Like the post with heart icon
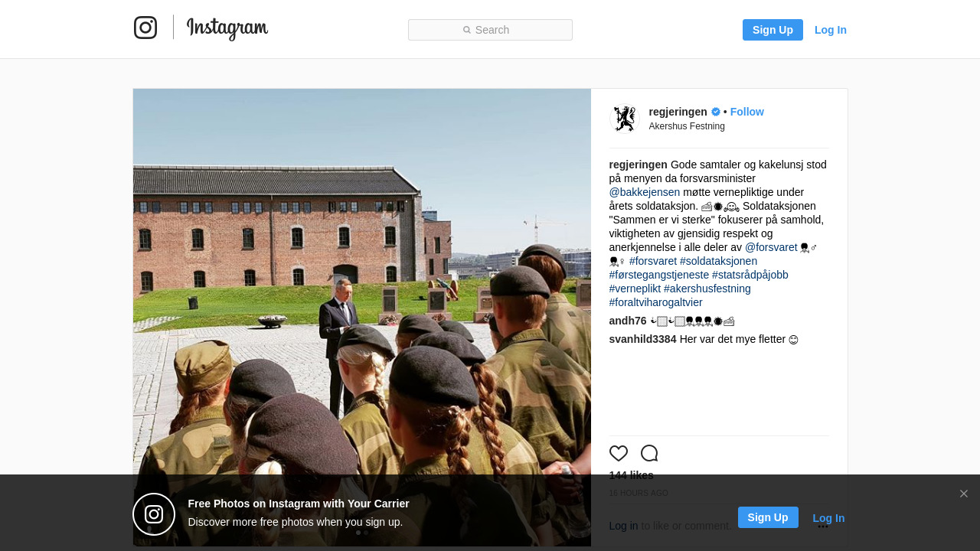The height and width of the screenshot is (551, 980). pyautogui.click(x=619, y=453)
